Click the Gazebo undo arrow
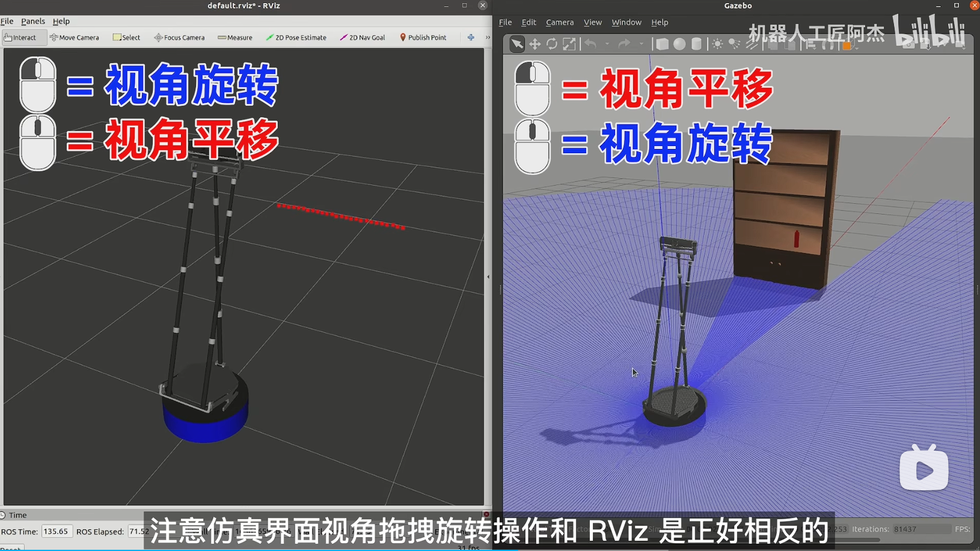The width and height of the screenshot is (980, 551). 590,44
